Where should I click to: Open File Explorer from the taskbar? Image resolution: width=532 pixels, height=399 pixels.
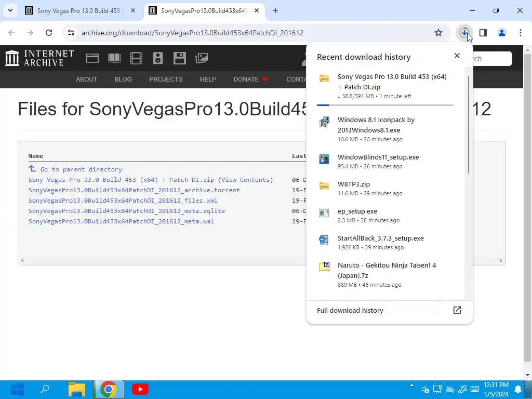77,389
